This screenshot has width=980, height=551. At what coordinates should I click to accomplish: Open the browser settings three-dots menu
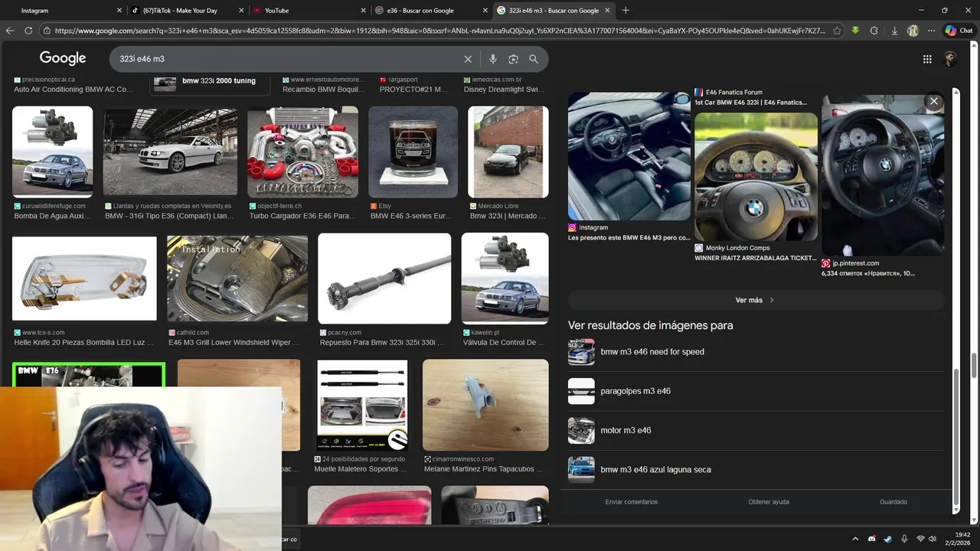[x=931, y=31]
